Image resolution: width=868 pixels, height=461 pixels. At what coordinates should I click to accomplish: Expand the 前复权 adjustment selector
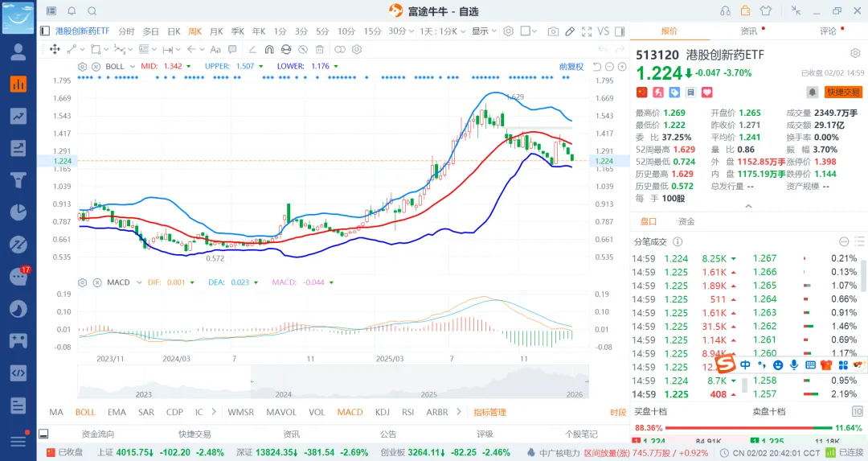pyautogui.click(x=571, y=66)
